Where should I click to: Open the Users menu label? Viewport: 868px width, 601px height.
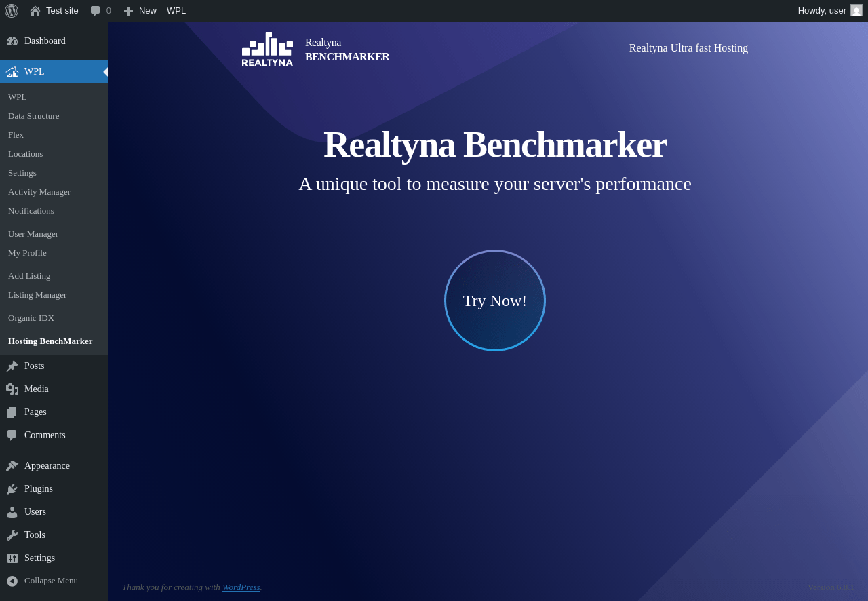click(35, 512)
